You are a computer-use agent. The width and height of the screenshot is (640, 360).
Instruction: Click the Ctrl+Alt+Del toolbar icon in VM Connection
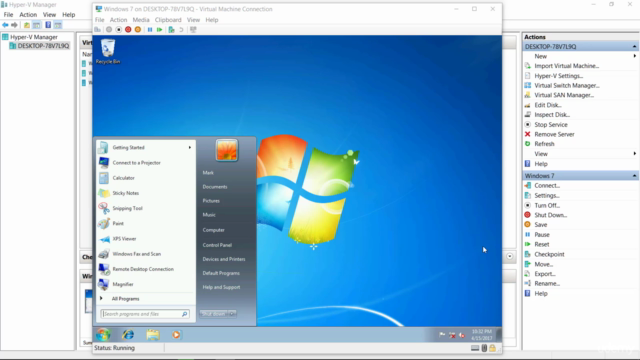coord(98,29)
